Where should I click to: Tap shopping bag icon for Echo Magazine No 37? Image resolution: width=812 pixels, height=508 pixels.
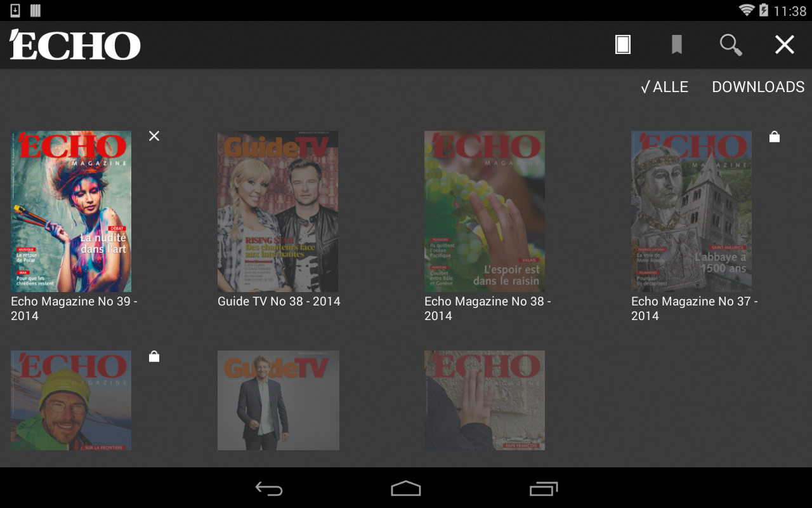(x=775, y=137)
